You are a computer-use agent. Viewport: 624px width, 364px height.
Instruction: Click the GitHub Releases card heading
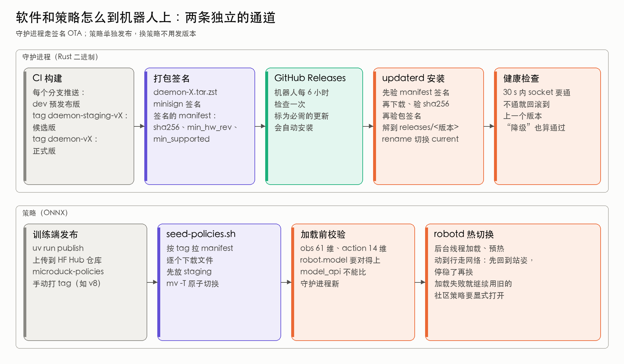[310, 78]
